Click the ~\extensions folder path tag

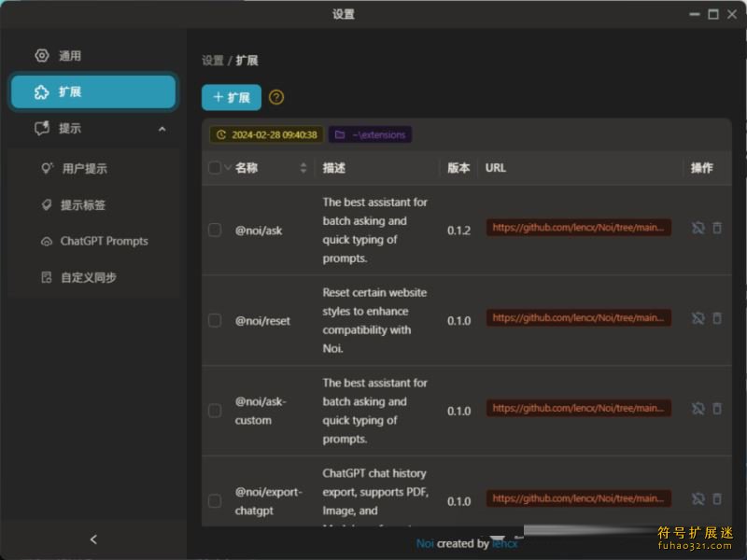click(370, 134)
